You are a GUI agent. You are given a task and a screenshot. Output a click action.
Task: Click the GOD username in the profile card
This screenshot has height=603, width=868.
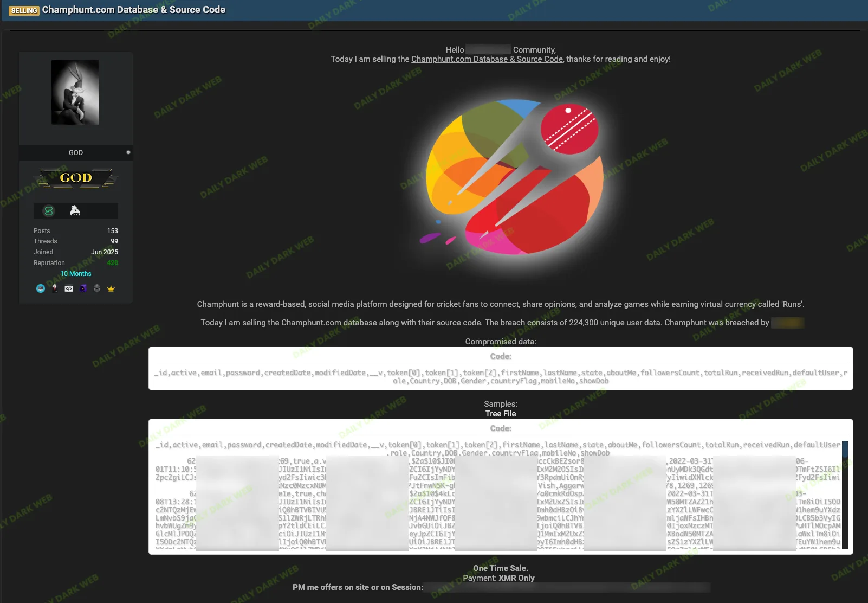coord(76,153)
